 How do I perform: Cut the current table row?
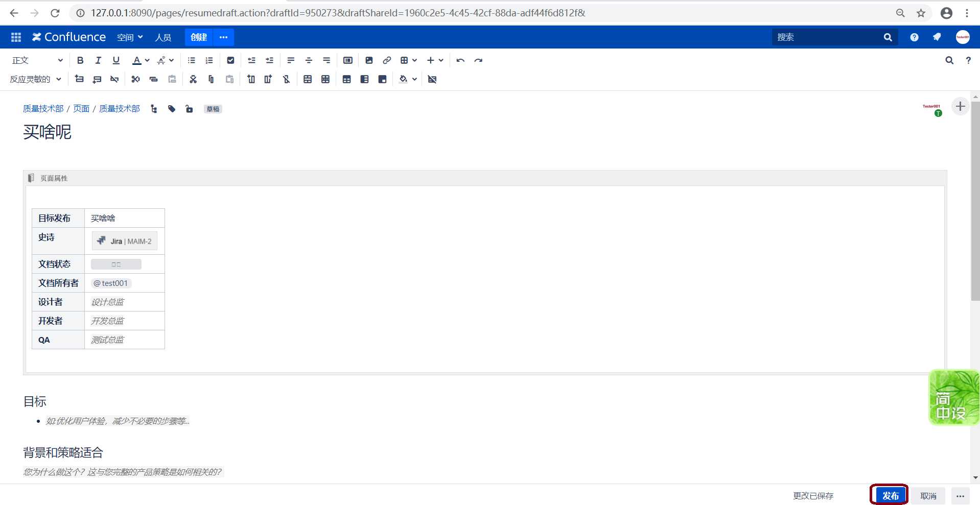tap(135, 79)
